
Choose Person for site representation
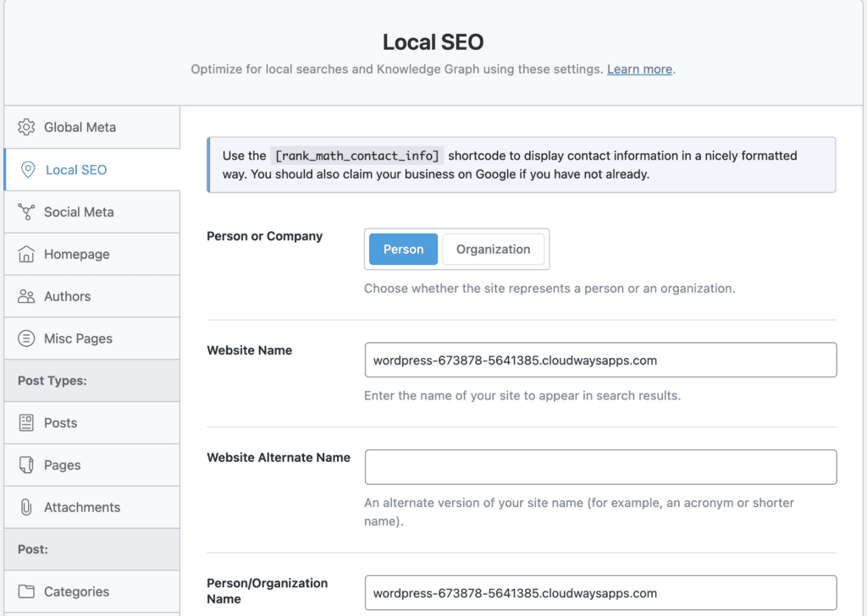pyautogui.click(x=403, y=249)
